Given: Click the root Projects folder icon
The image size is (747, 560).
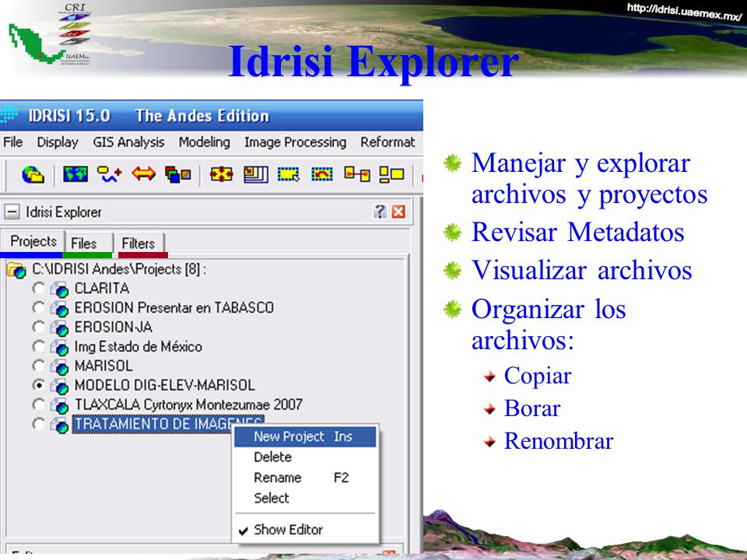Looking at the screenshot, I should pos(16,270).
